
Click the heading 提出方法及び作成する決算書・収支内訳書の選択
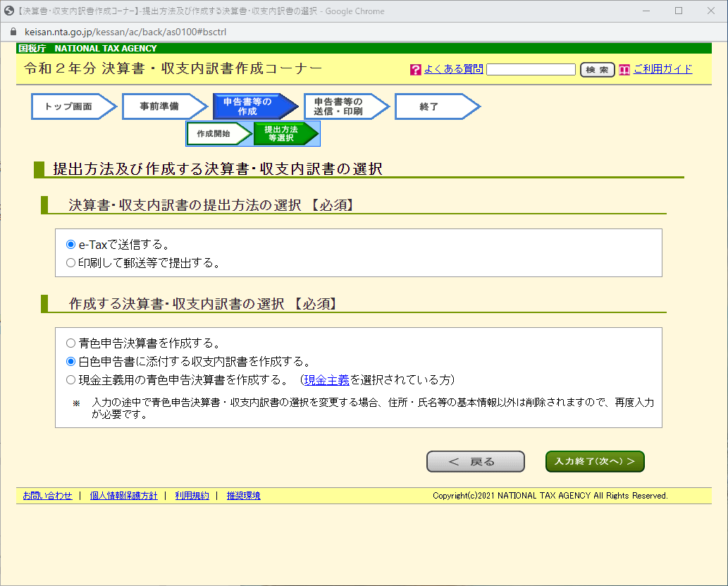(218, 169)
